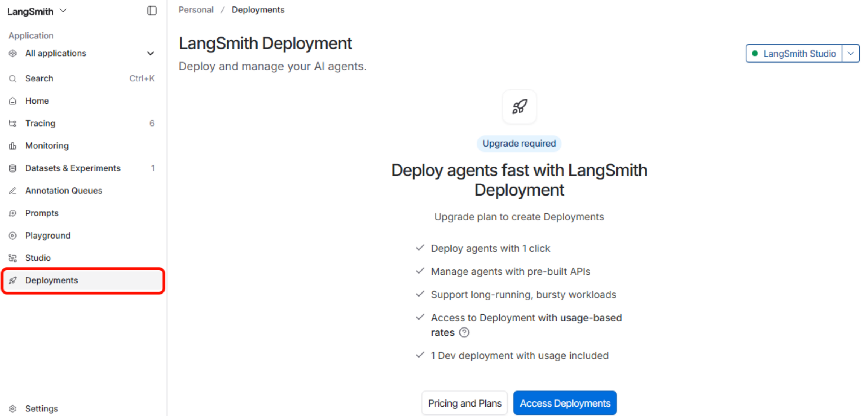Open the LangSmith Studio dropdown arrow
Viewport: 868px width, 416px height.
click(x=851, y=54)
